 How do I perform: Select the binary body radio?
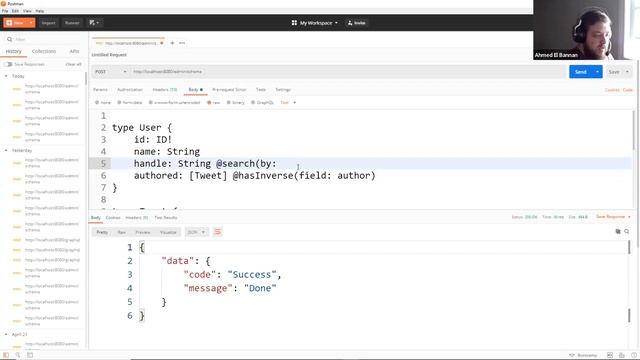pyautogui.click(x=229, y=103)
